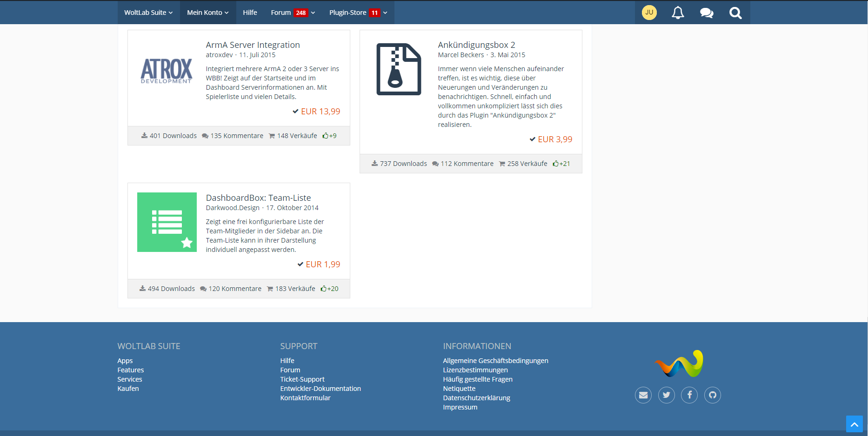
Task: Expand the WoltLab Suite dropdown menu
Action: click(x=148, y=13)
